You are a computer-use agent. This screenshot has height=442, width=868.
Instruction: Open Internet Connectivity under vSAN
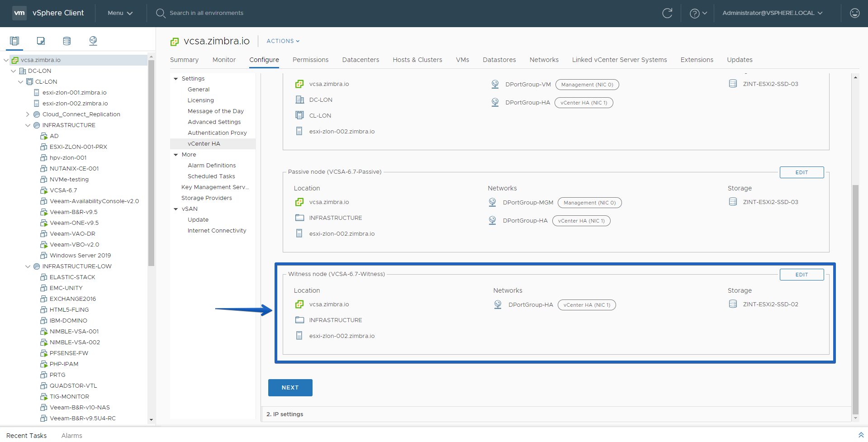point(217,231)
